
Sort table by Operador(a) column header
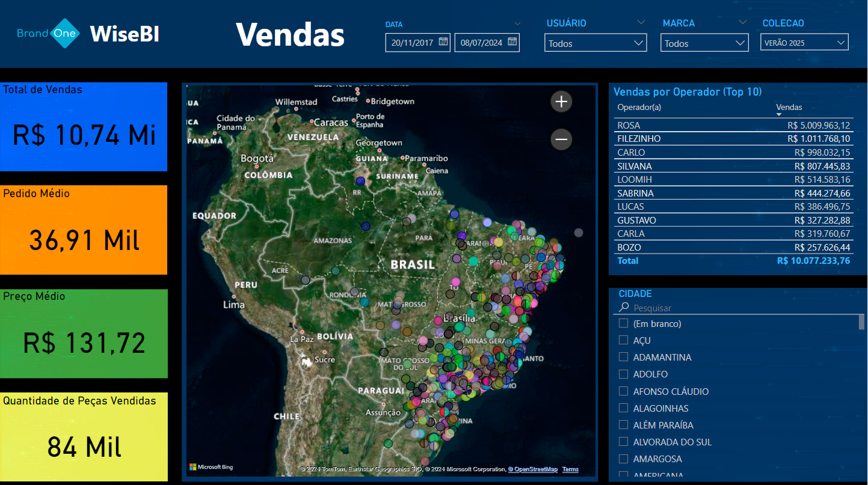639,107
